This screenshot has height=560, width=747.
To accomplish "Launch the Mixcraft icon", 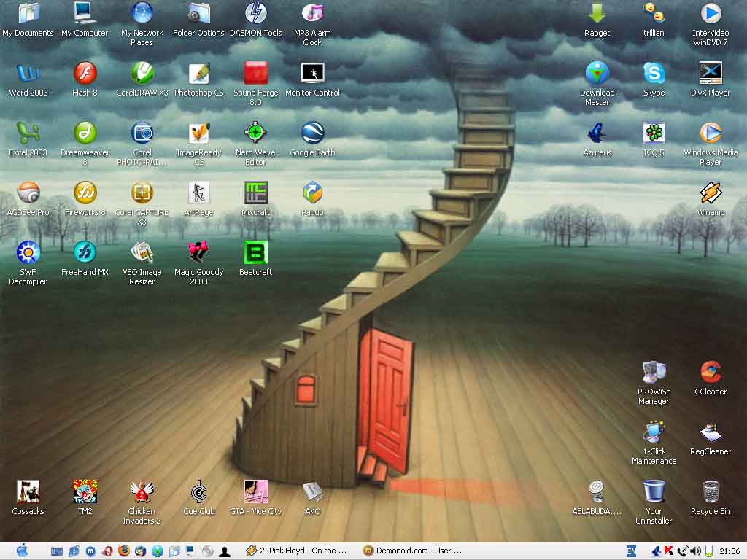I will (x=256, y=192).
